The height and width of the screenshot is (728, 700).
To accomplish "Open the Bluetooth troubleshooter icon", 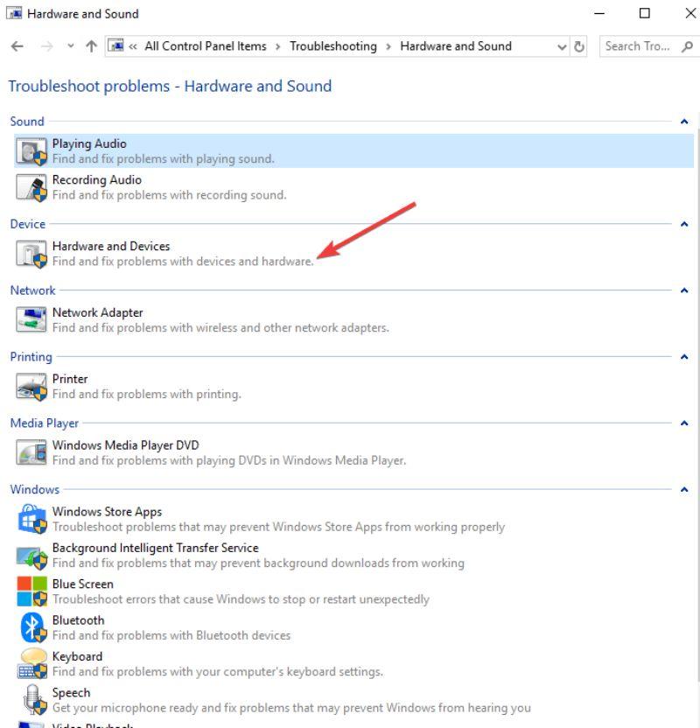I will coord(33,627).
